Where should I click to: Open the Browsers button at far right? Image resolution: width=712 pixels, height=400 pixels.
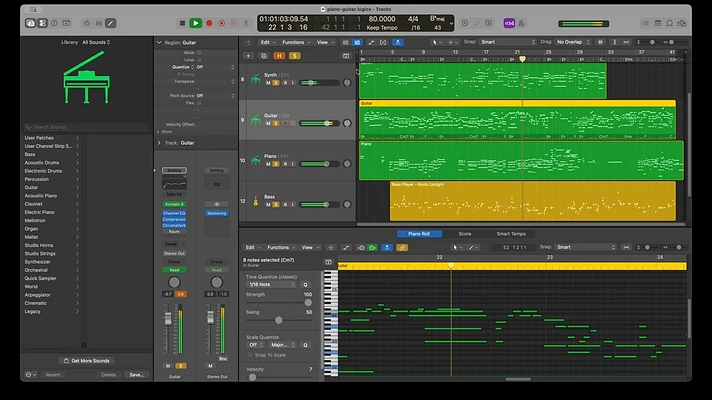point(682,23)
